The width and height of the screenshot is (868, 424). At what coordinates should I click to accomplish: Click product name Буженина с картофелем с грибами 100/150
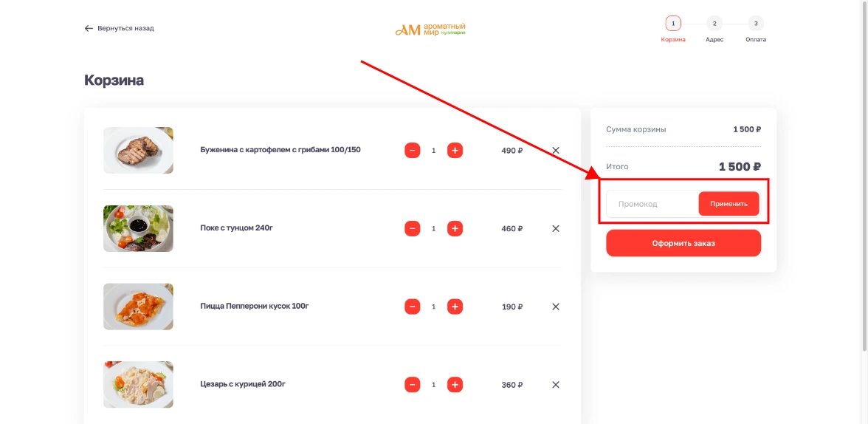click(x=280, y=150)
